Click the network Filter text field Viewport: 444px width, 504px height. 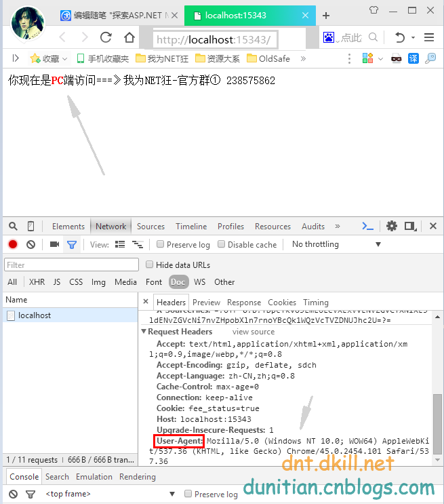(x=71, y=265)
